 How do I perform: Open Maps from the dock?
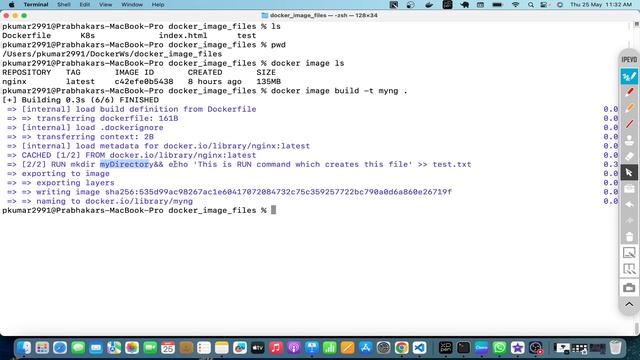click(x=114, y=348)
